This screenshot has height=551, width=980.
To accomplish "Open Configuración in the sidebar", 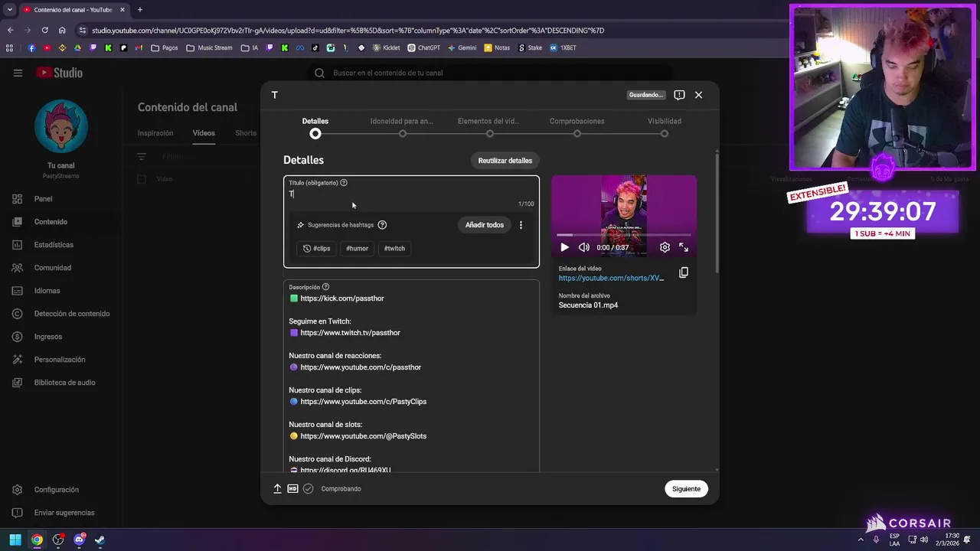I will [61, 490].
